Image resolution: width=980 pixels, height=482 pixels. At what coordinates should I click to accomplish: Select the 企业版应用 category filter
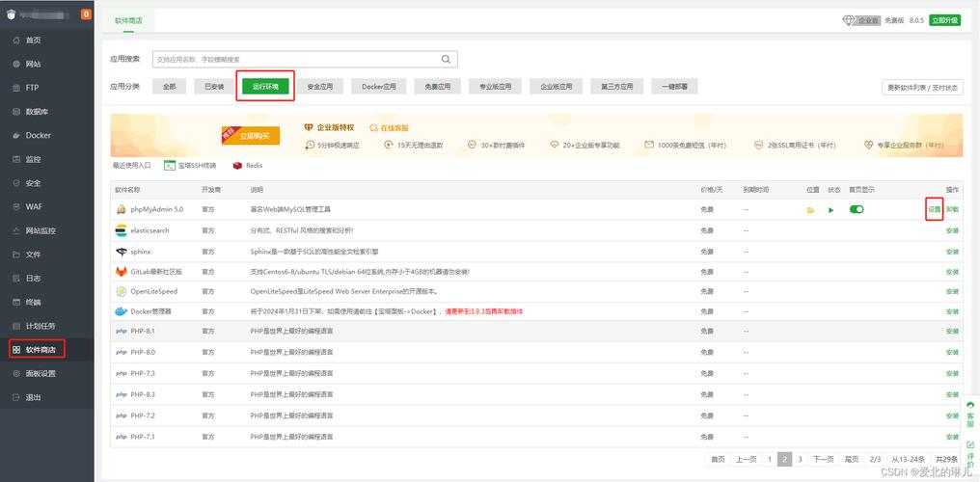pyautogui.click(x=557, y=87)
